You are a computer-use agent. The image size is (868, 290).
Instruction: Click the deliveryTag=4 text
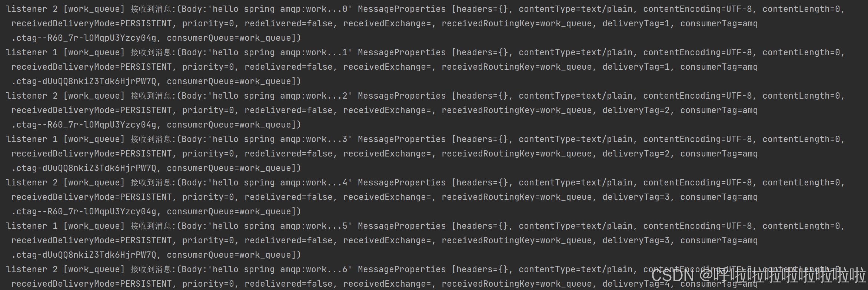tap(636, 284)
